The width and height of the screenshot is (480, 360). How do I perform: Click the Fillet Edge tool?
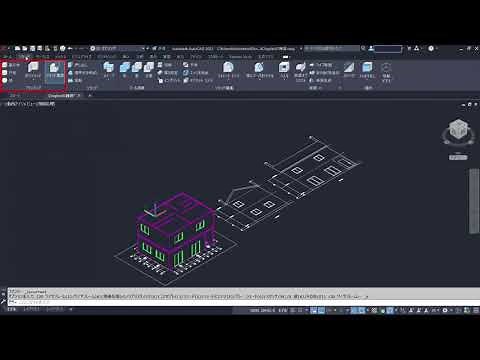(x=228, y=70)
